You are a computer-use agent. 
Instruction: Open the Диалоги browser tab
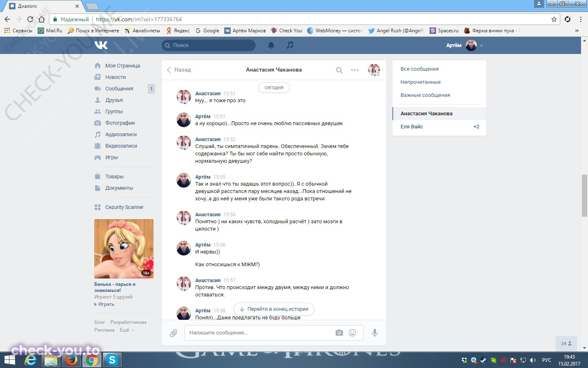45,6
